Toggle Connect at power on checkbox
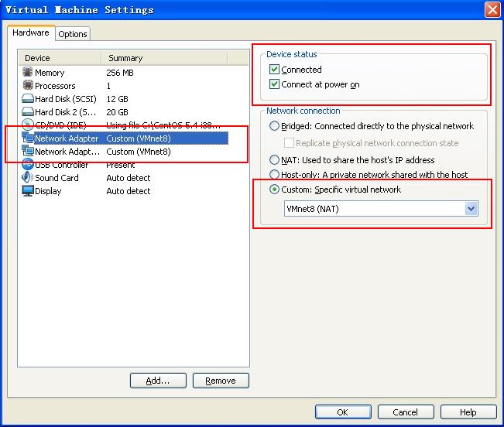504x427 pixels. coord(274,84)
